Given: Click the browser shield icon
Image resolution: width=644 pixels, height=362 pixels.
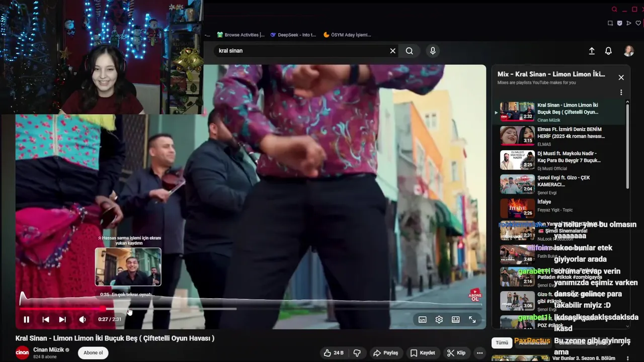Looking at the screenshot, I should coord(619,23).
